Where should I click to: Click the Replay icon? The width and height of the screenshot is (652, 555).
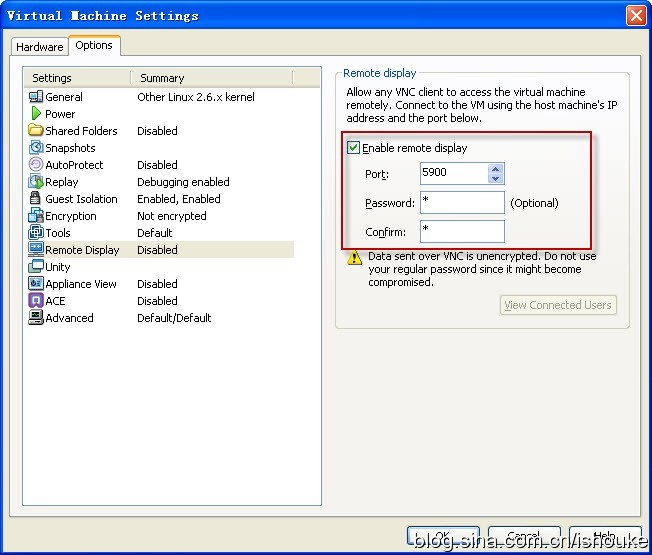[36, 182]
